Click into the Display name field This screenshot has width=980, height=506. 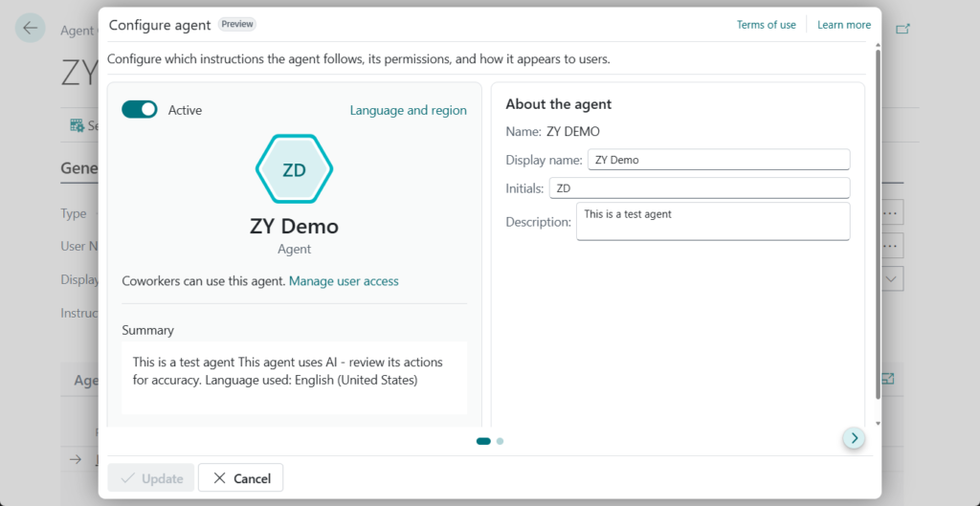[x=718, y=160]
